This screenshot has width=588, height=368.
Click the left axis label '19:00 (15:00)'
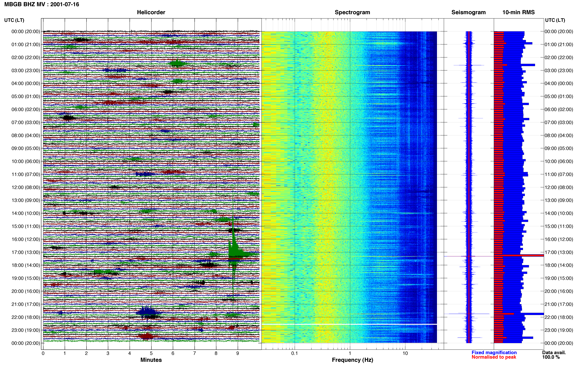point(26,278)
